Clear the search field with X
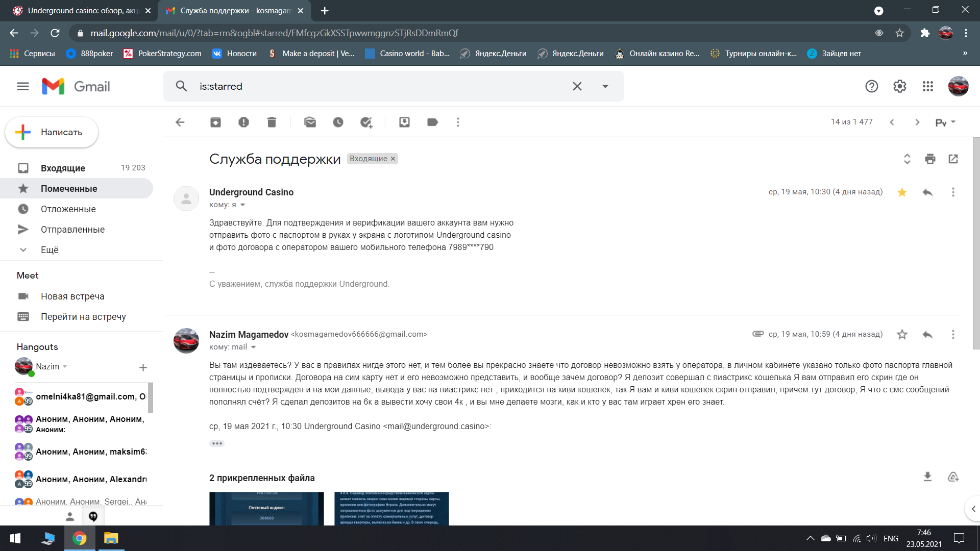 (x=577, y=86)
